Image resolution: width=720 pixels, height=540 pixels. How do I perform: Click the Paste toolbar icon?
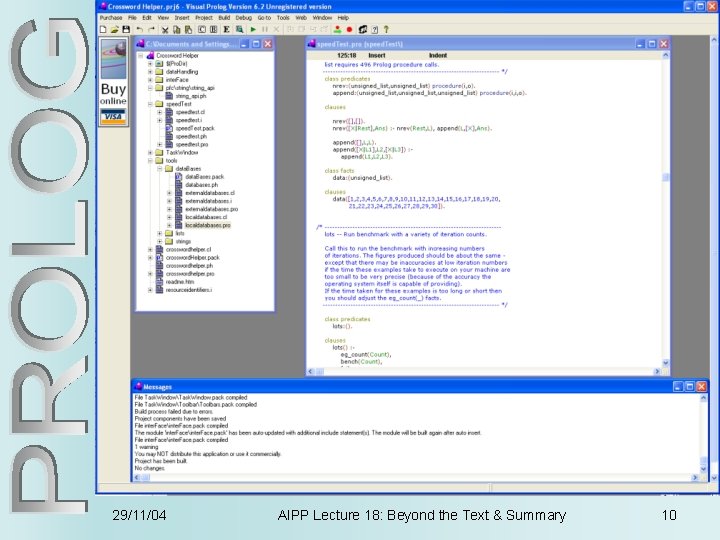point(188,29)
